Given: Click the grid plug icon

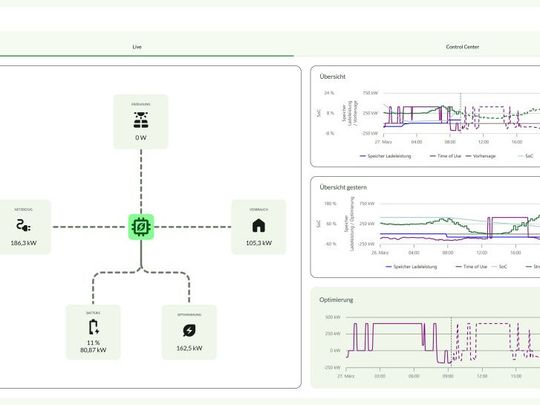Looking at the screenshot, I should pyautogui.click(x=23, y=226).
